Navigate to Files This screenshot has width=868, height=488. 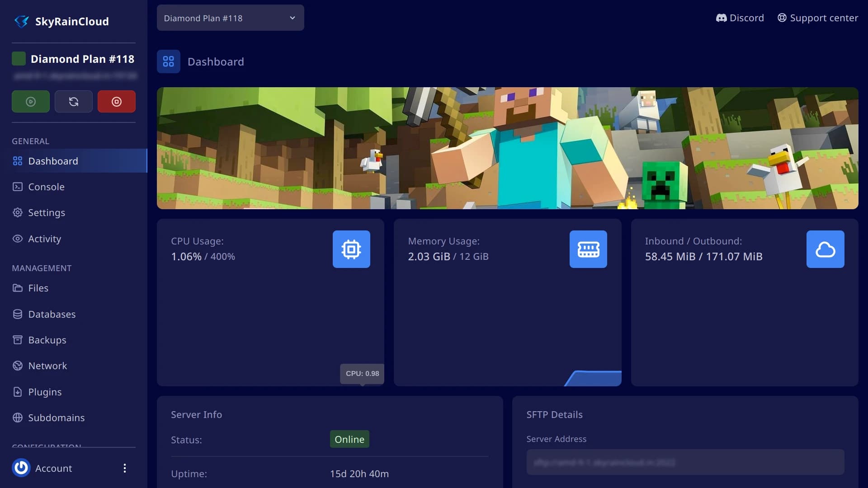[x=74, y=288]
